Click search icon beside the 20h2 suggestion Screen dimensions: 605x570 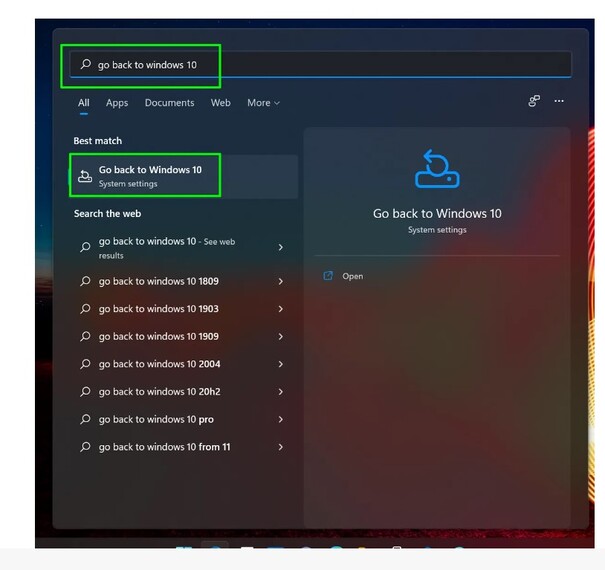[x=85, y=391]
